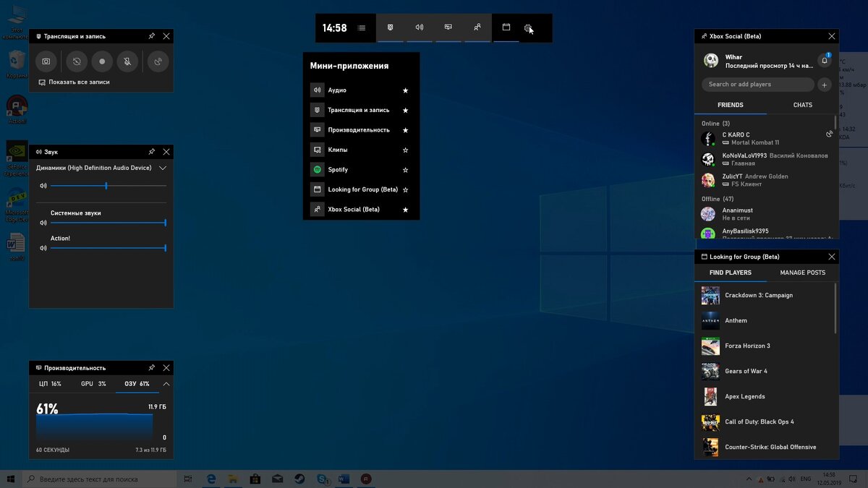Screen dimensions: 868x488
Task: Click the Wihar profile avatar
Action: click(x=711, y=61)
